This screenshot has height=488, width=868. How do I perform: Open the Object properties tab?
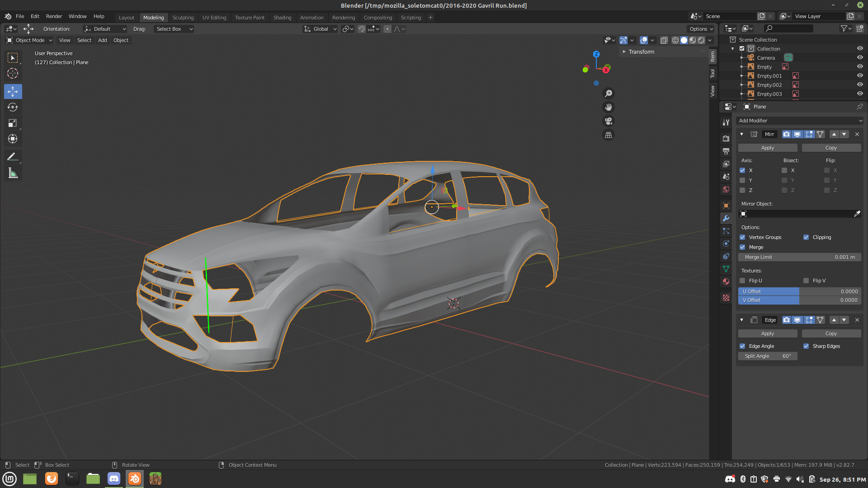point(726,206)
